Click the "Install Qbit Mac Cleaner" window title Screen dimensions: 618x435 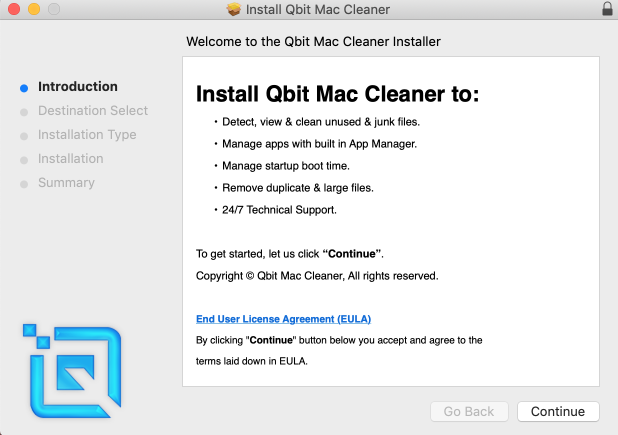point(319,10)
